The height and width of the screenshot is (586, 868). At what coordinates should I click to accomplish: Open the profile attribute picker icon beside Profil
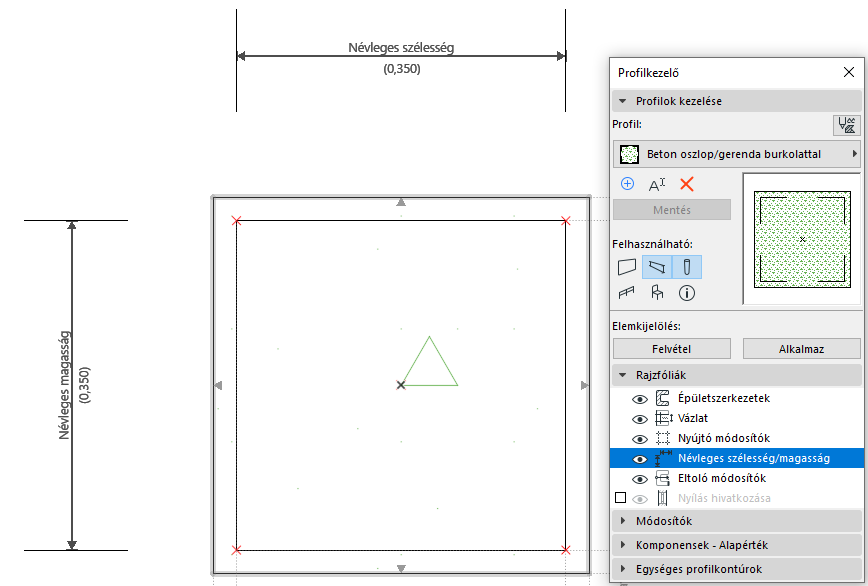click(x=846, y=125)
